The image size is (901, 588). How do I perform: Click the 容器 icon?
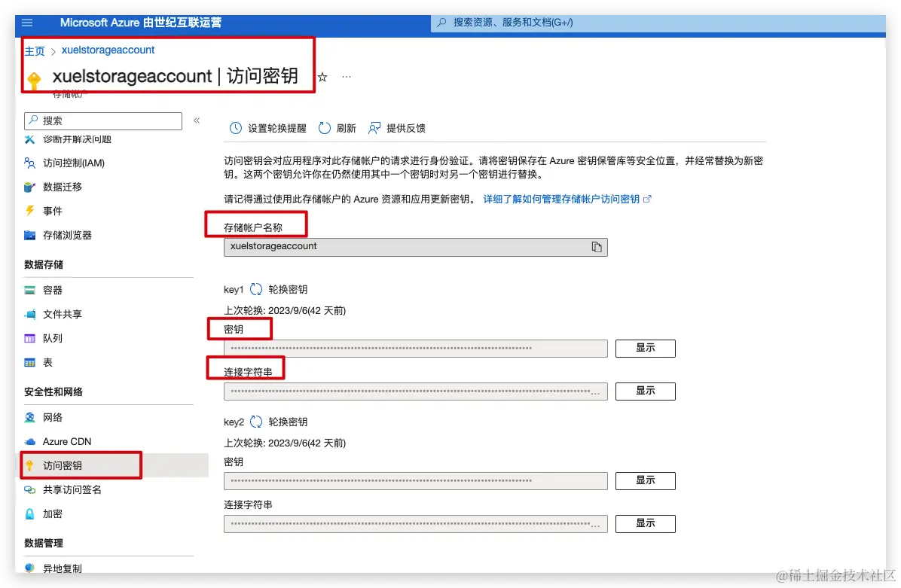pos(30,290)
